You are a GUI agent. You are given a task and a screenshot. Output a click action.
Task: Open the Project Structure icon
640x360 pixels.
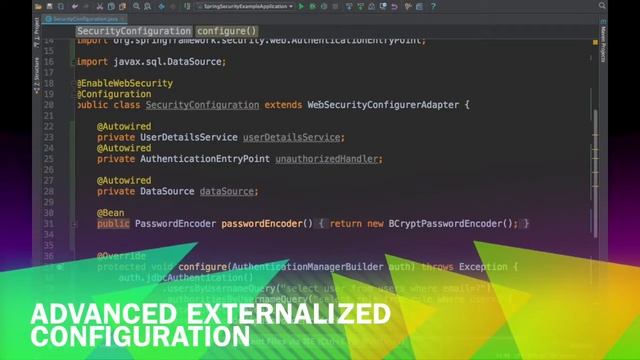(x=419, y=6)
